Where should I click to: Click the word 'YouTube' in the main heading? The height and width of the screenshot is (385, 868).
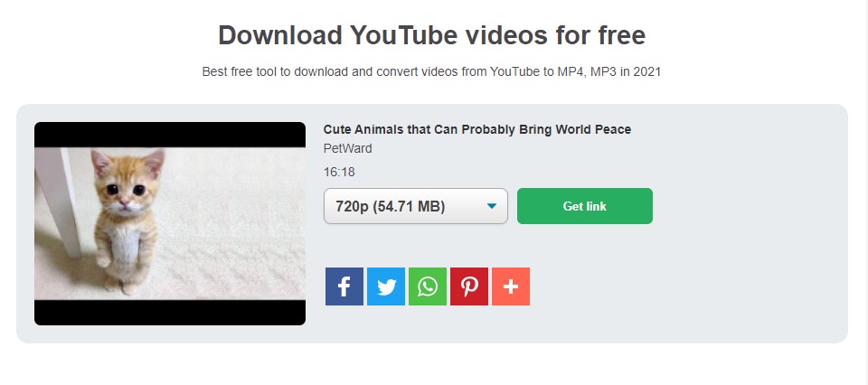click(x=403, y=35)
